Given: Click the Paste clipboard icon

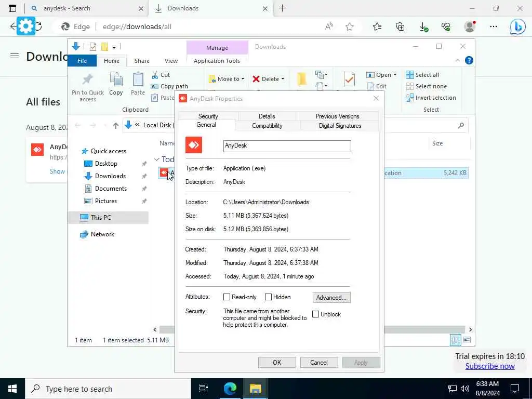Looking at the screenshot, I should 138,79.
